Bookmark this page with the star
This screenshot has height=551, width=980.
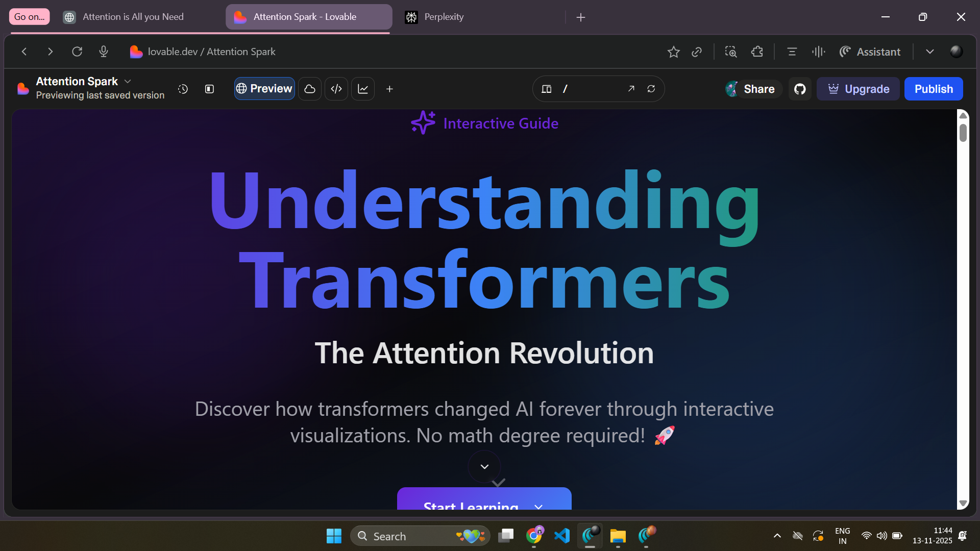coord(674,52)
